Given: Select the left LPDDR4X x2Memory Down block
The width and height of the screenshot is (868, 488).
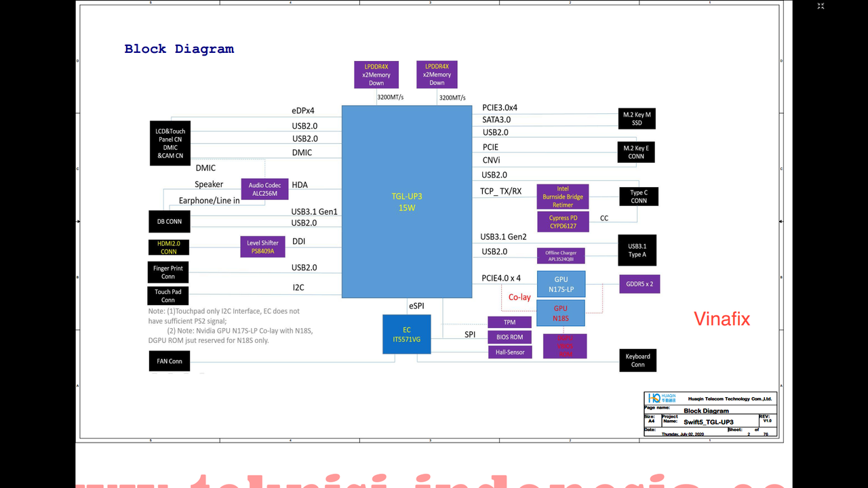Looking at the screenshot, I should click(x=376, y=75).
